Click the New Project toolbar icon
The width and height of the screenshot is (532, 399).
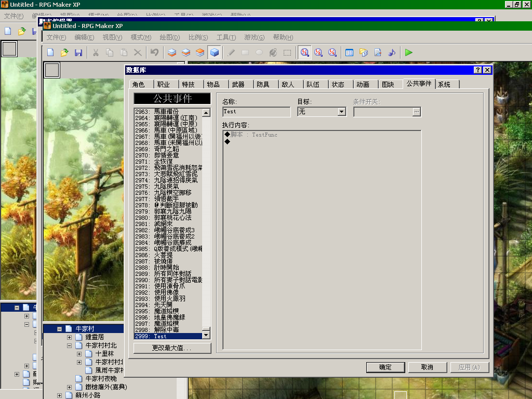tap(50, 52)
